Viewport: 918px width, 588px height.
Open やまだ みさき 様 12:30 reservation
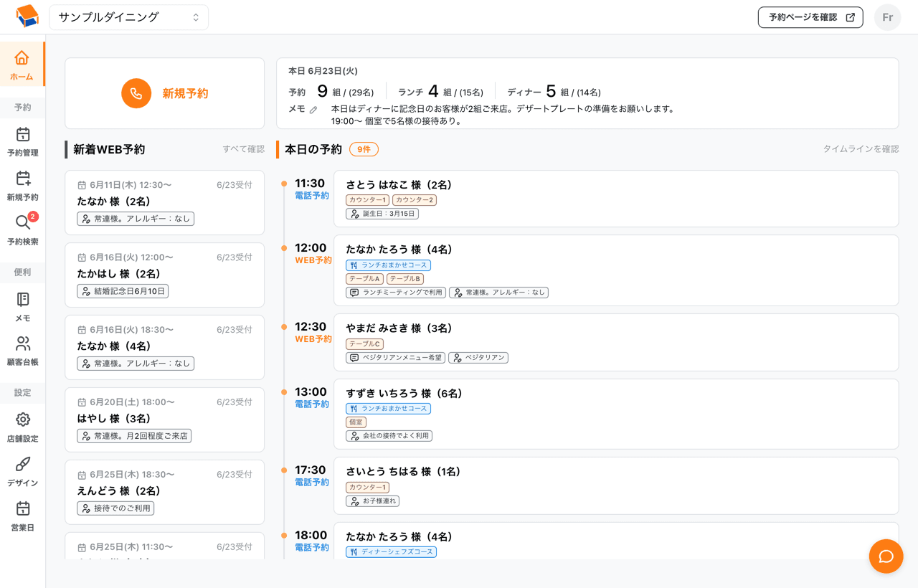(616, 342)
